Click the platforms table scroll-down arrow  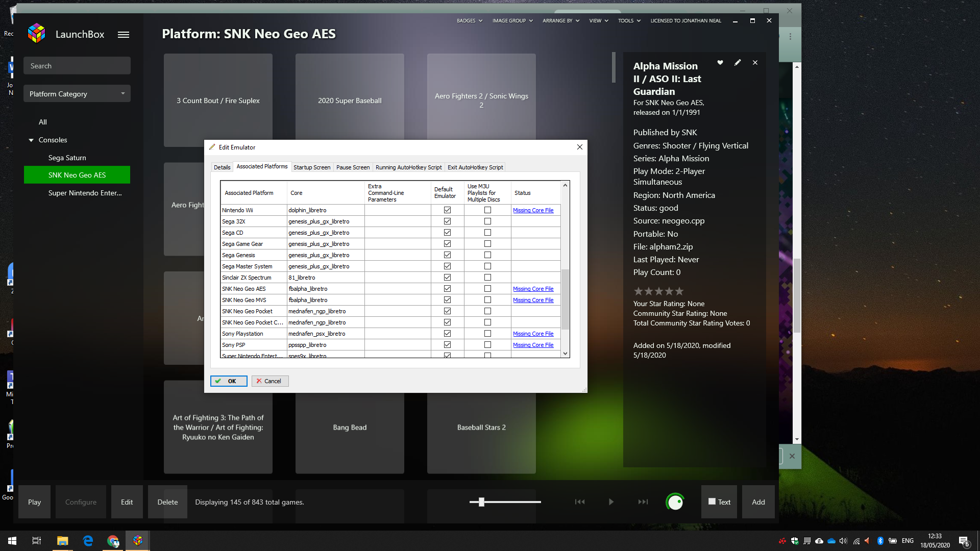[x=565, y=353]
